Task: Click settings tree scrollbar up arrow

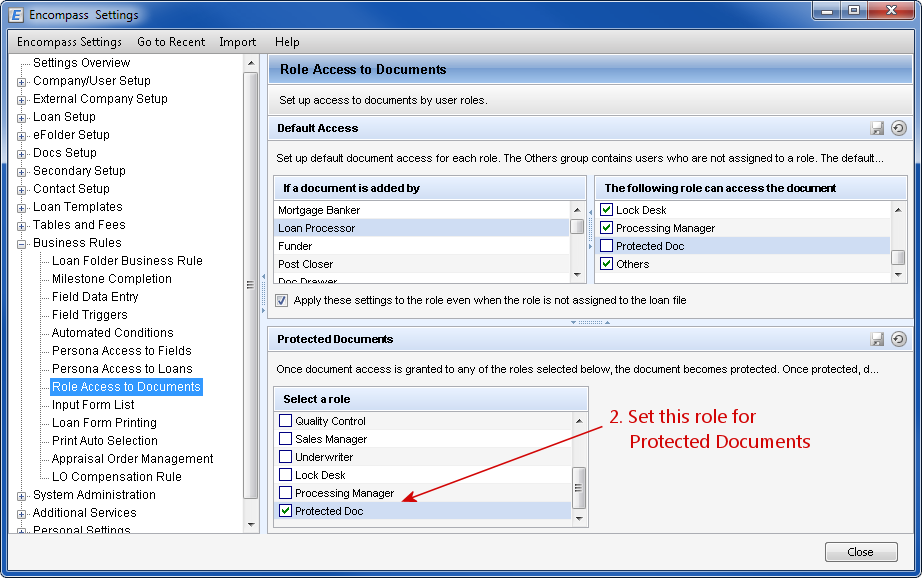Action: (x=251, y=63)
